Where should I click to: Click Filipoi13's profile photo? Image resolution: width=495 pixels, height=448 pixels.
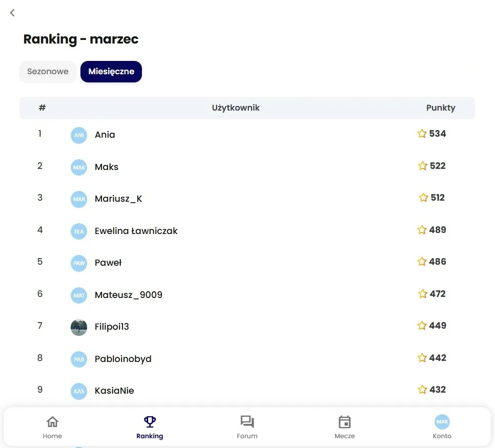pos(79,327)
